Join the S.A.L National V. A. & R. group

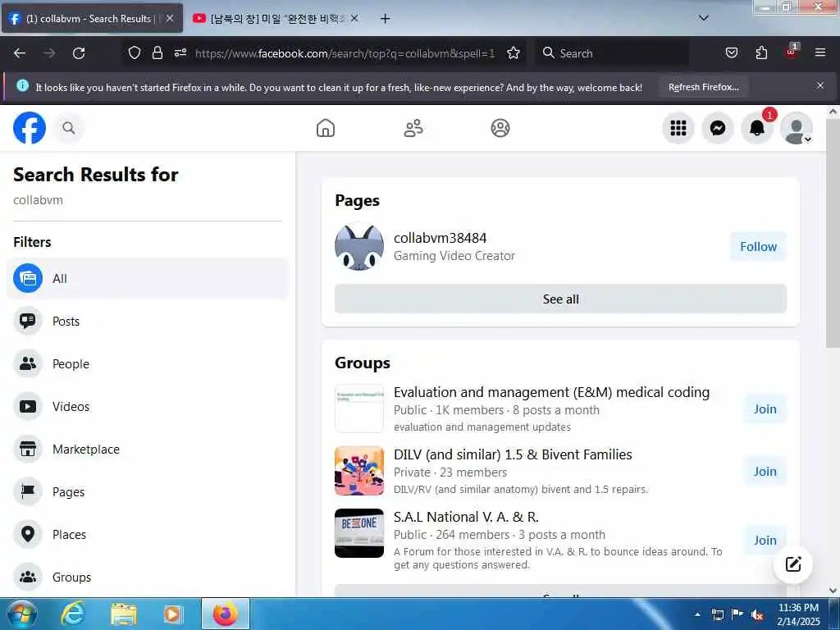[x=765, y=540]
